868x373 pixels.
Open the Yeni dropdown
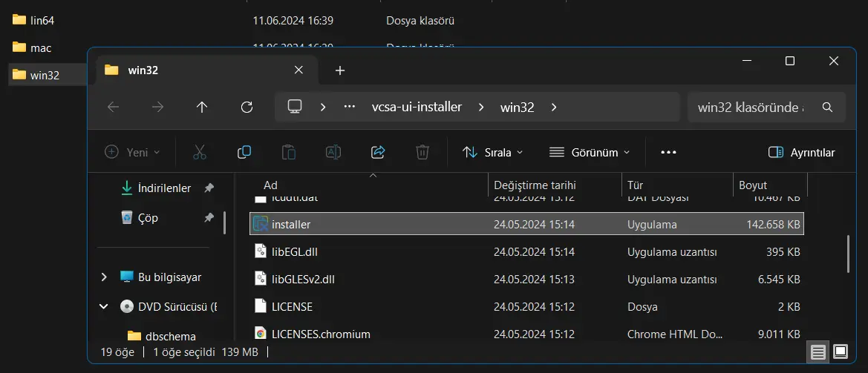[x=132, y=153]
